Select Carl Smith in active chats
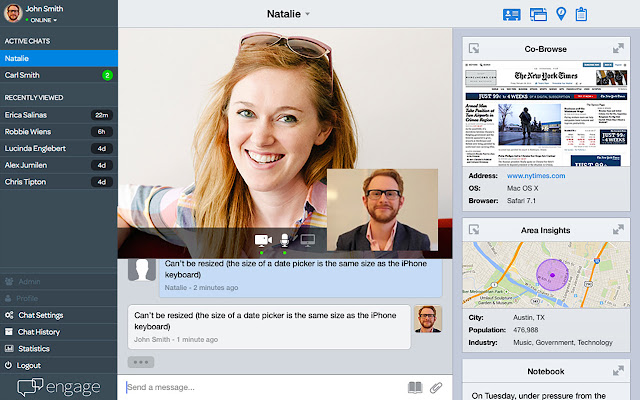 click(x=59, y=75)
